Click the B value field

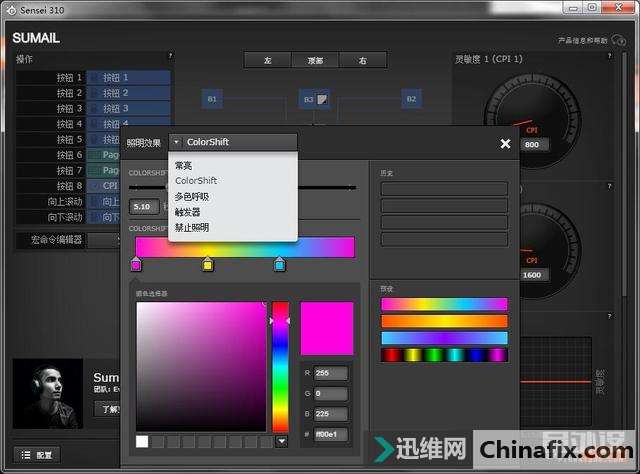331,414
